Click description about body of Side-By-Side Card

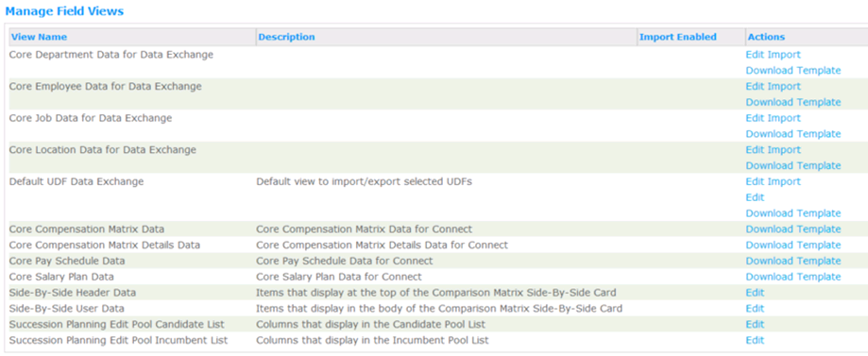439,309
